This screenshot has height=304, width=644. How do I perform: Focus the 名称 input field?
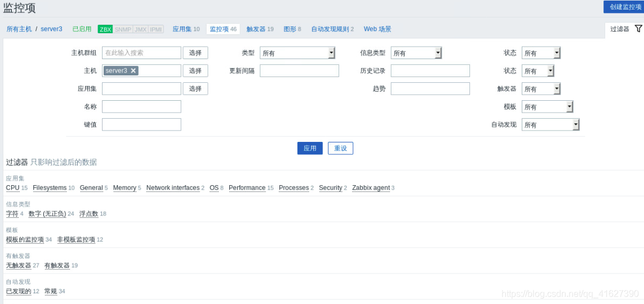point(141,106)
